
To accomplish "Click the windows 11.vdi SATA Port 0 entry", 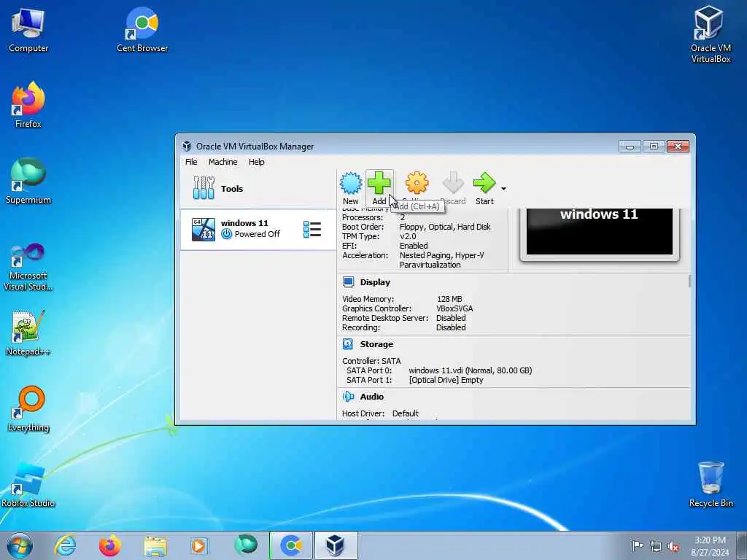I will click(471, 370).
